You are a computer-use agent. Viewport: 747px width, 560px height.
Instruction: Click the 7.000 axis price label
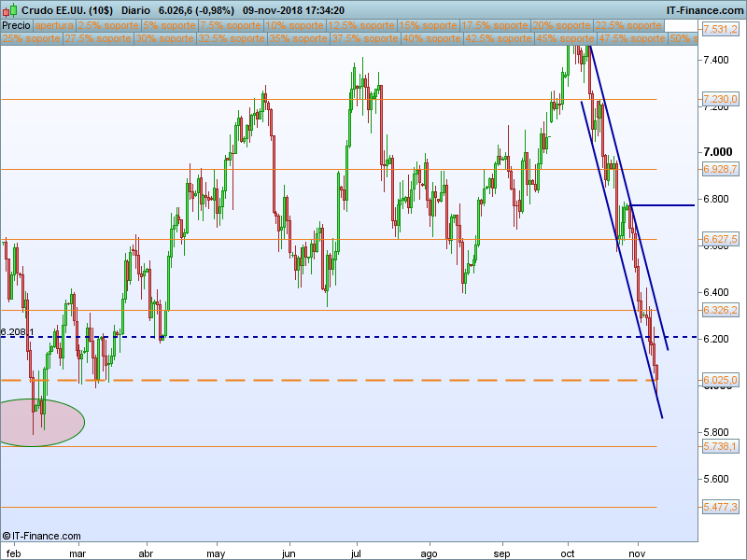(718, 152)
